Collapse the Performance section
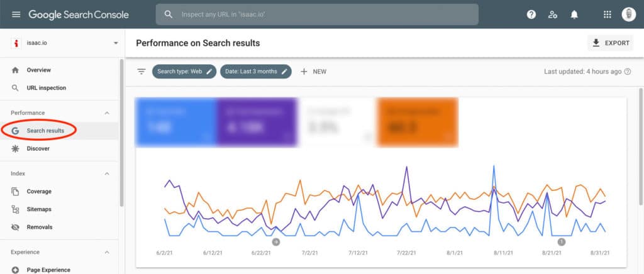This screenshot has height=274, width=644. tap(107, 112)
